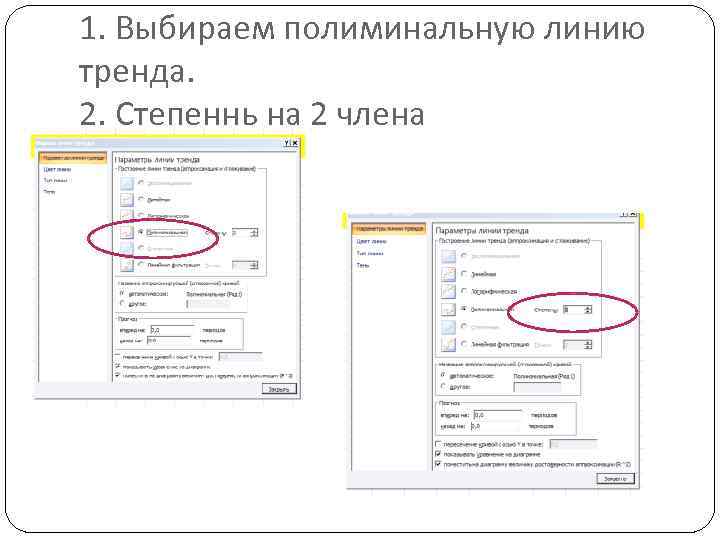Open Тень tab in left dialog
The width and height of the screenshot is (720, 540).
click(49, 192)
